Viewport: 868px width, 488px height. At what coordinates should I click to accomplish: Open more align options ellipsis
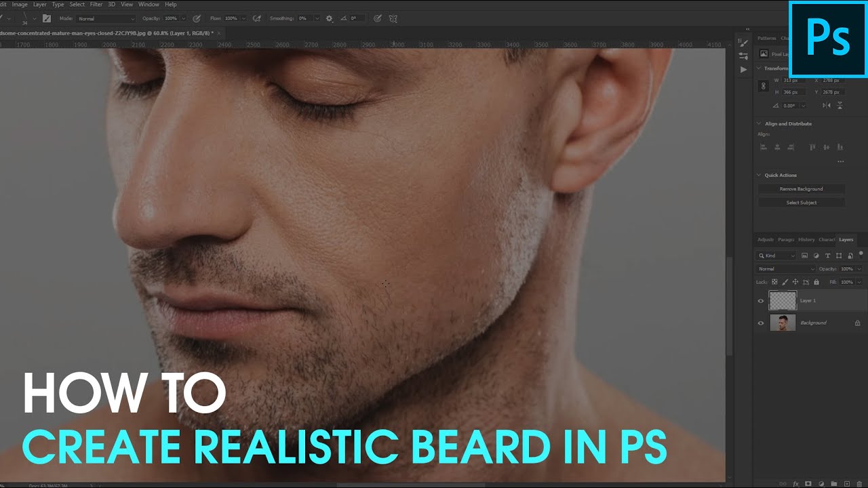tap(841, 161)
